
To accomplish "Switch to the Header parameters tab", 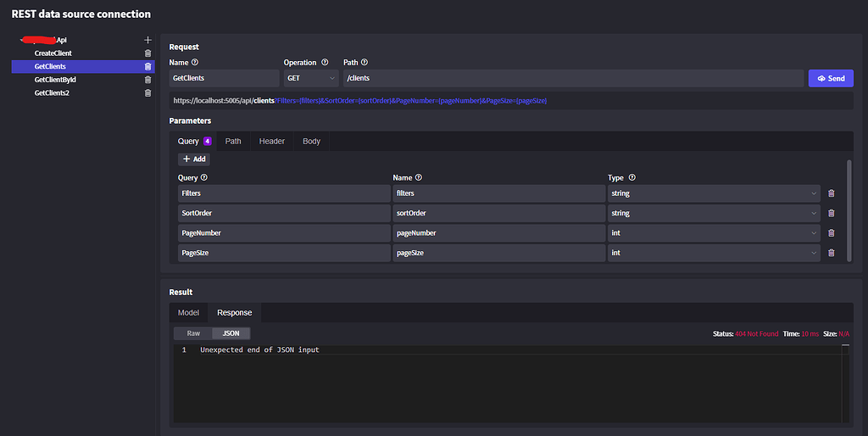I will (x=272, y=142).
